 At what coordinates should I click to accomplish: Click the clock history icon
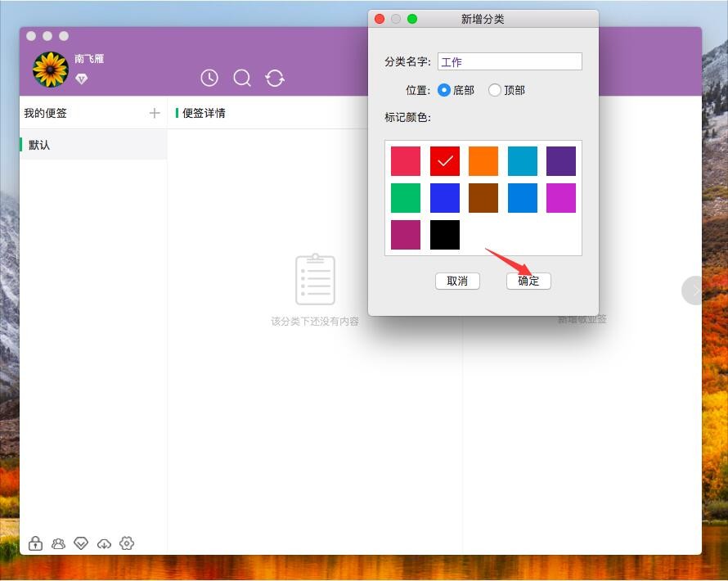pyautogui.click(x=209, y=78)
